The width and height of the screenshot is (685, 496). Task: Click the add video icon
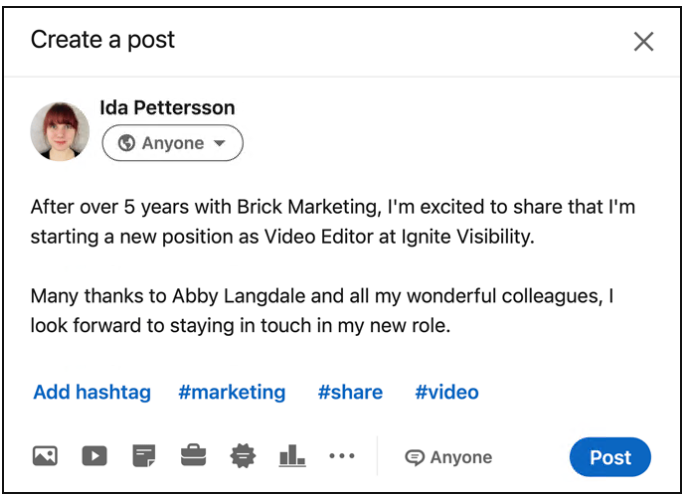(94, 457)
